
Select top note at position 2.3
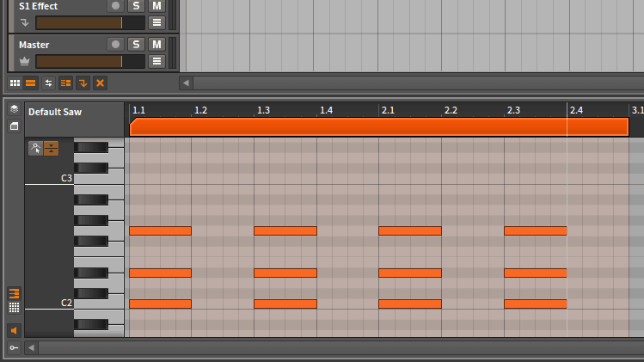coord(536,231)
